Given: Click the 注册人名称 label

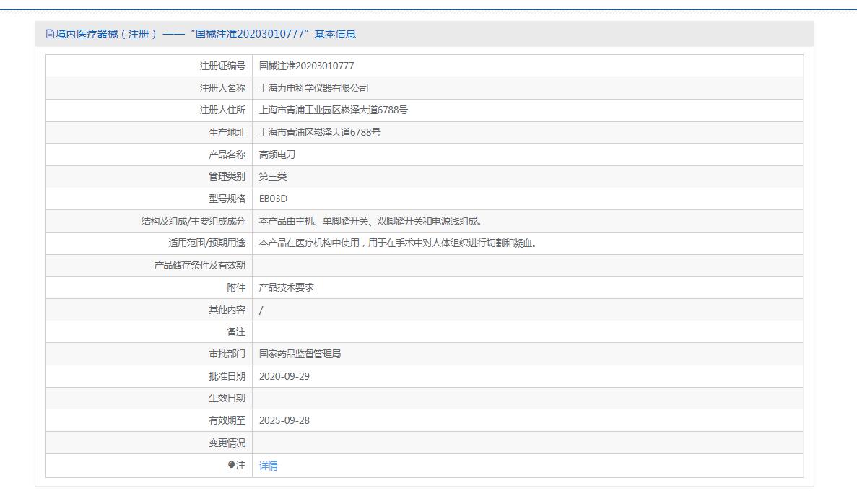Looking at the screenshot, I should pyautogui.click(x=222, y=88).
